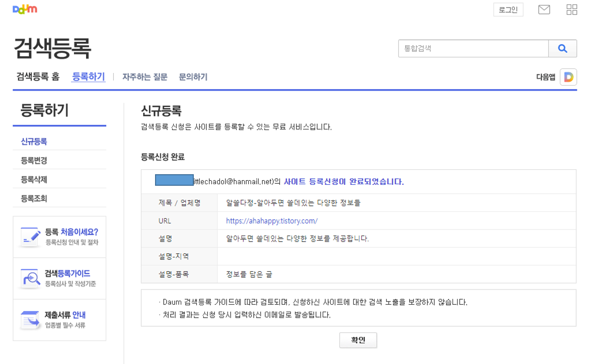Open the 검색등록가이드 link
This screenshot has height=364, width=600.
click(x=67, y=273)
